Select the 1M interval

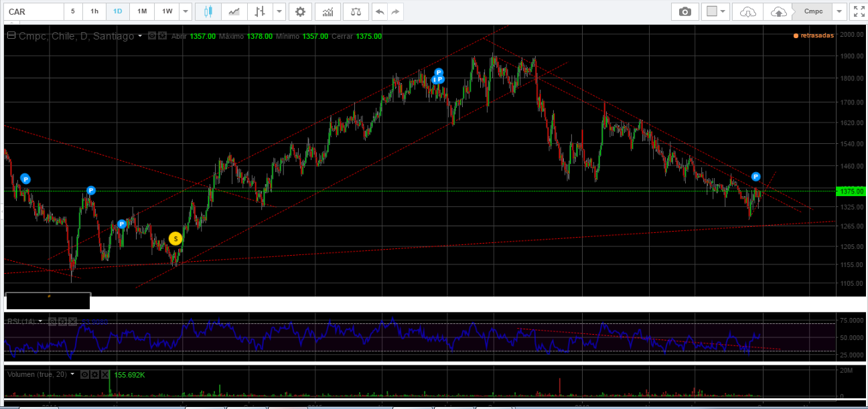(141, 11)
